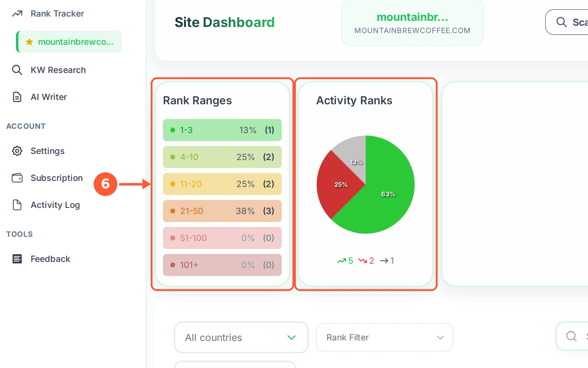
Task: Select the 4-10 rank range row
Action: click(222, 157)
